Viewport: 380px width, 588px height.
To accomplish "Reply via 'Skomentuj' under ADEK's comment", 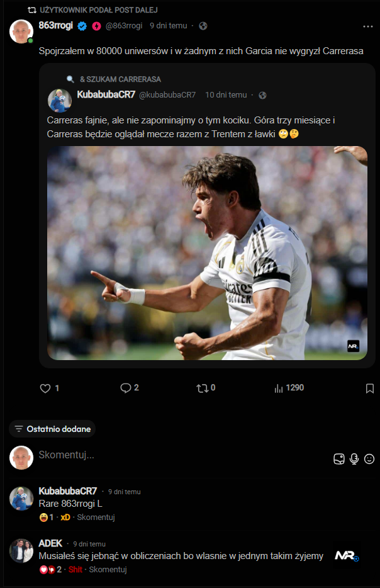I will (108, 570).
